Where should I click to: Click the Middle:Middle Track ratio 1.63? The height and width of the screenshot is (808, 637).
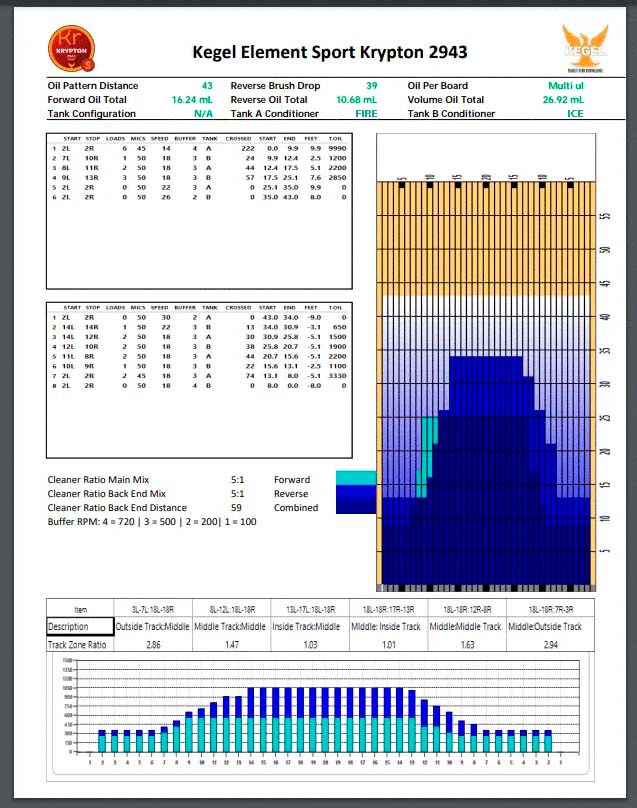[467, 645]
